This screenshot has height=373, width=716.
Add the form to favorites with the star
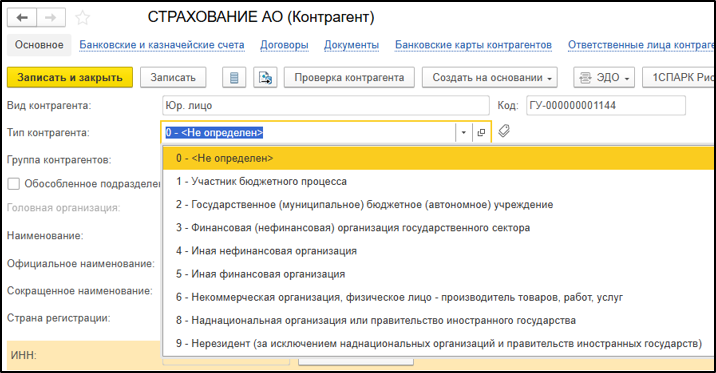pyautogui.click(x=82, y=18)
